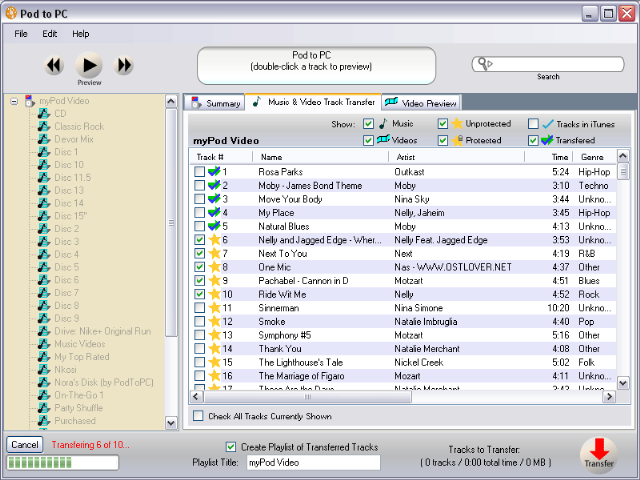
Task: Sort by the Name column header
Action: click(320, 157)
